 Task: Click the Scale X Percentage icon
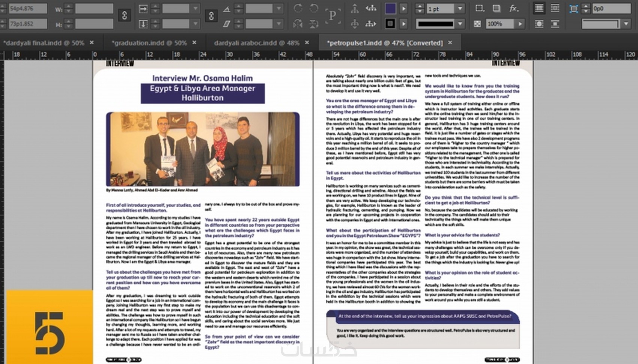[143, 8]
